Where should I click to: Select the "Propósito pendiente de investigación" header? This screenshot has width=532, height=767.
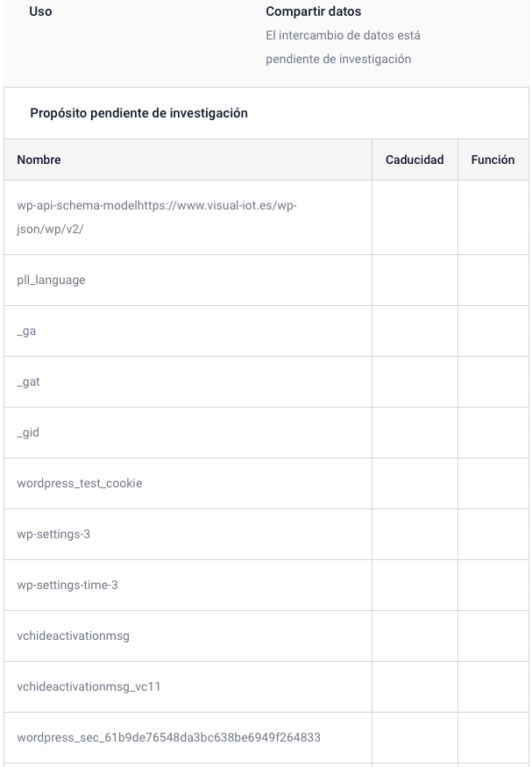point(138,113)
